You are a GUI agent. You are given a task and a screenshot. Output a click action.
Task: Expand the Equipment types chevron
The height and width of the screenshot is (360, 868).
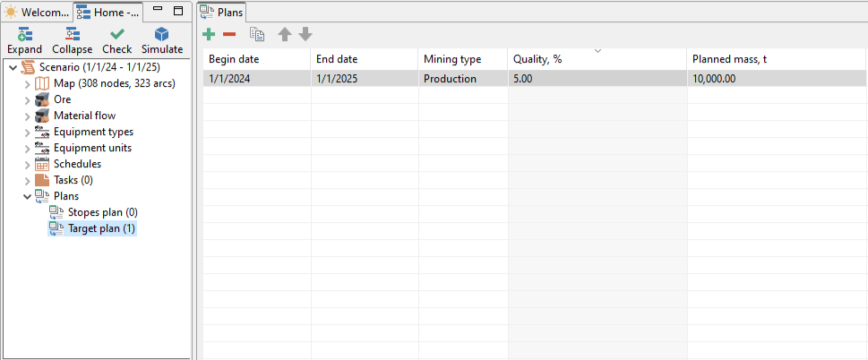(28, 133)
